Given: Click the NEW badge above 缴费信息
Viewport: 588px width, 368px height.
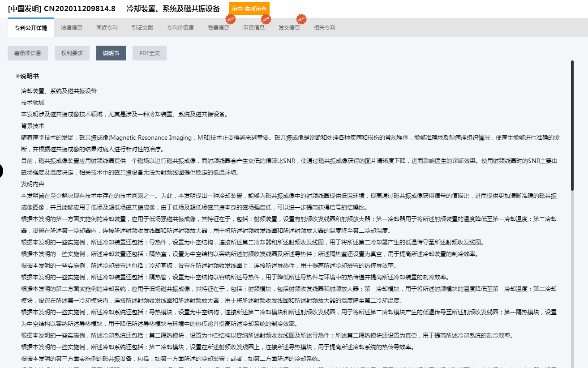Looking at the screenshot, I should (230, 20).
